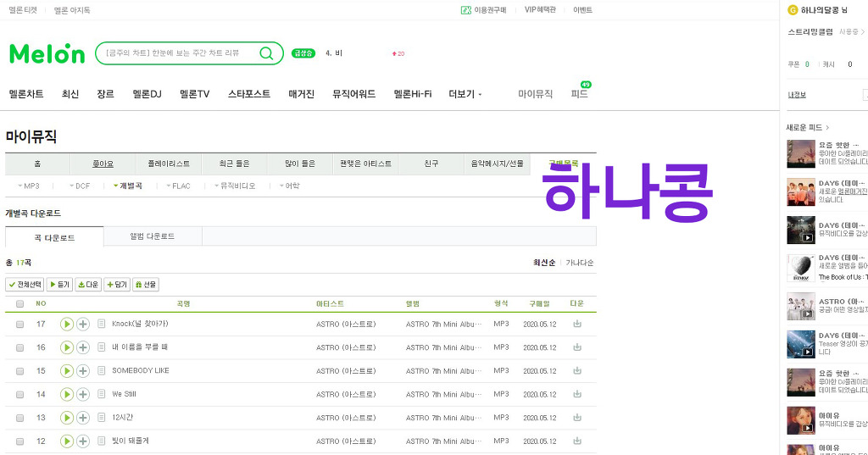The image size is (868, 455).
Task: Expand the FLAC purchase filter
Action: pyautogui.click(x=178, y=186)
